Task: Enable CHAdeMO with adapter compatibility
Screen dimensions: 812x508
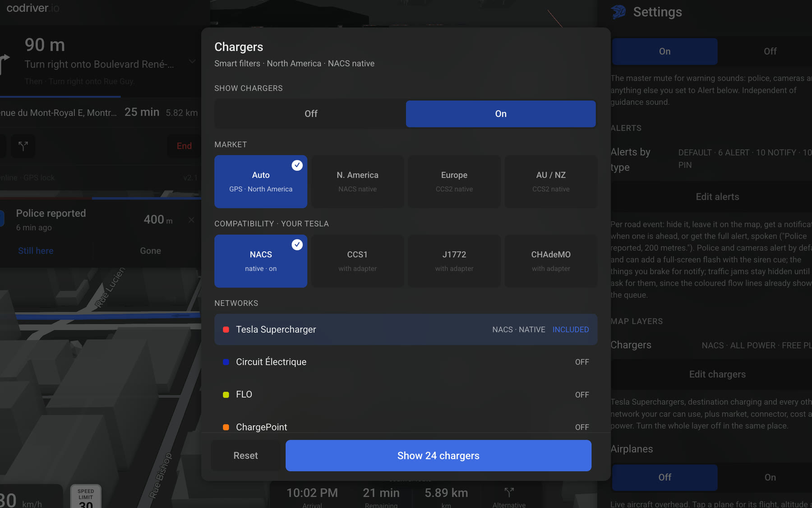Action: (x=551, y=261)
